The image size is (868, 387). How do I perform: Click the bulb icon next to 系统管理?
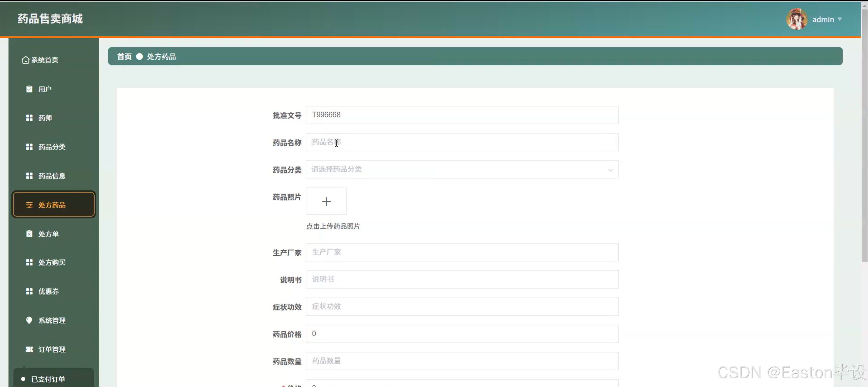pyautogui.click(x=29, y=321)
